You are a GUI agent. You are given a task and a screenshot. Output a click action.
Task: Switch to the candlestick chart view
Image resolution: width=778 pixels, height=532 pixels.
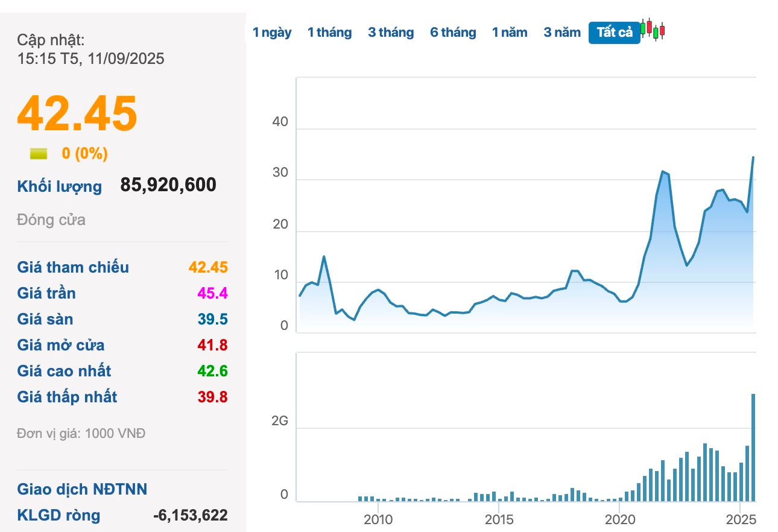coord(653,30)
